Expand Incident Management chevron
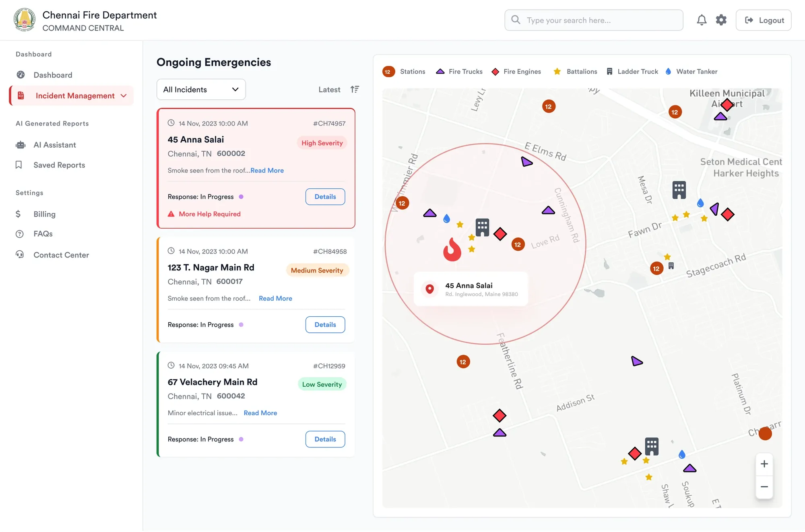The width and height of the screenshot is (805, 532). (124, 96)
